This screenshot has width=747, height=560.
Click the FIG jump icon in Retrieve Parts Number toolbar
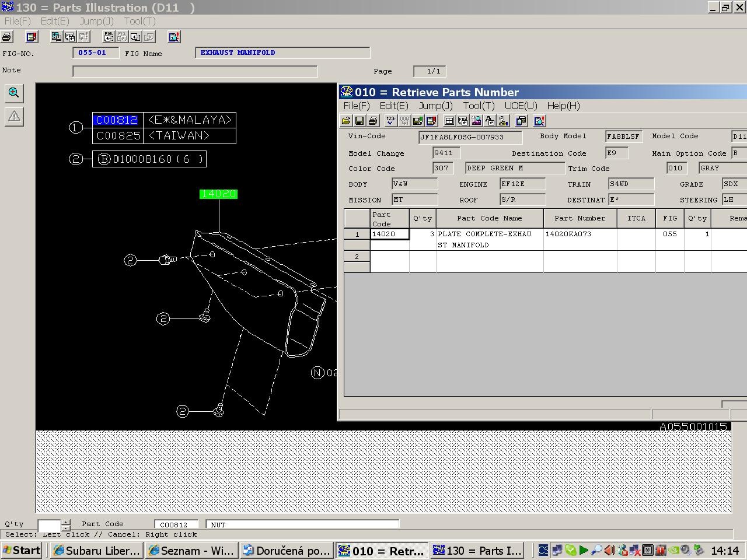pyautogui.click(x=463, y=121)
